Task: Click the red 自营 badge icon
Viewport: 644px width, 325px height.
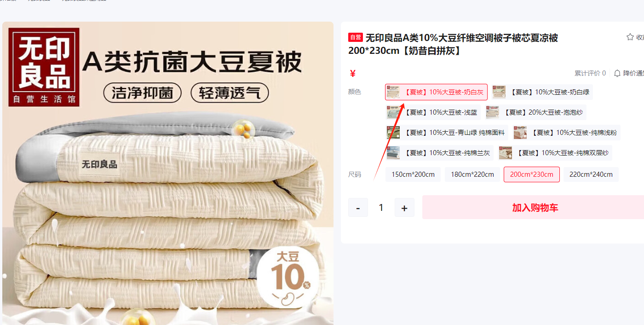Action: click(356, 38)
